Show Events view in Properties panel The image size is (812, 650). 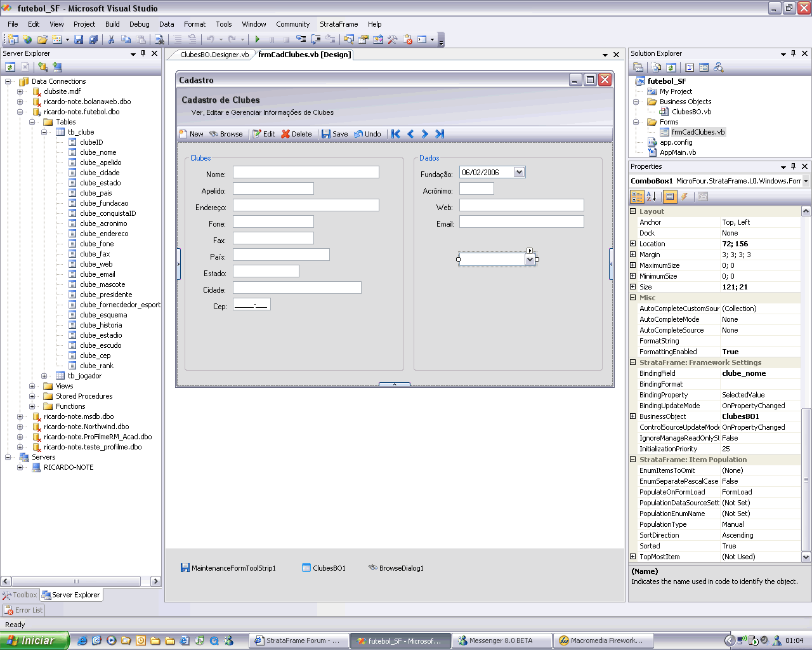click(684, 197)
